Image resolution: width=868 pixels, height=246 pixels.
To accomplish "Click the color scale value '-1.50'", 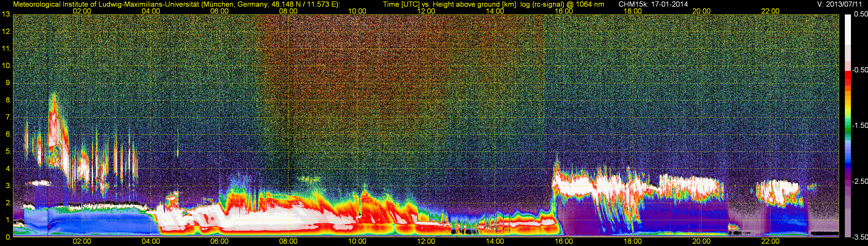I will 860,126.
